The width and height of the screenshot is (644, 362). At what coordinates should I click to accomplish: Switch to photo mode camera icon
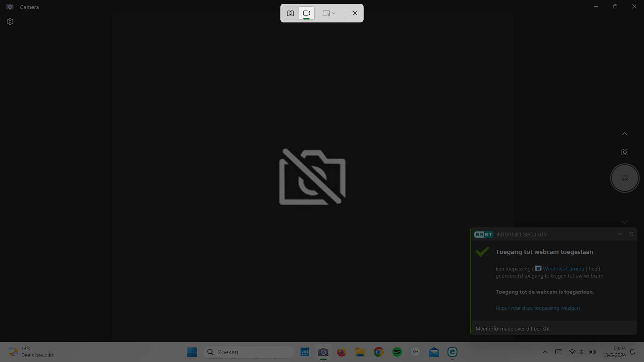[x=625, y=152]
